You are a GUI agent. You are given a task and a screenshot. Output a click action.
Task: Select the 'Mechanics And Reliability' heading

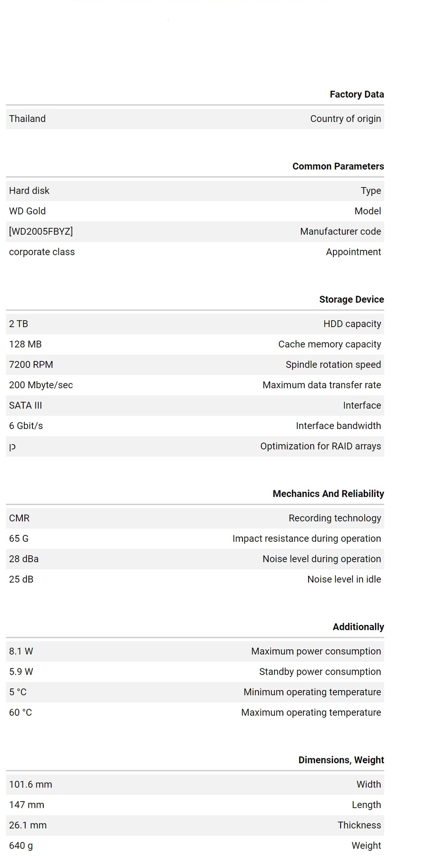pyautogui.click(x=328, y=494)
